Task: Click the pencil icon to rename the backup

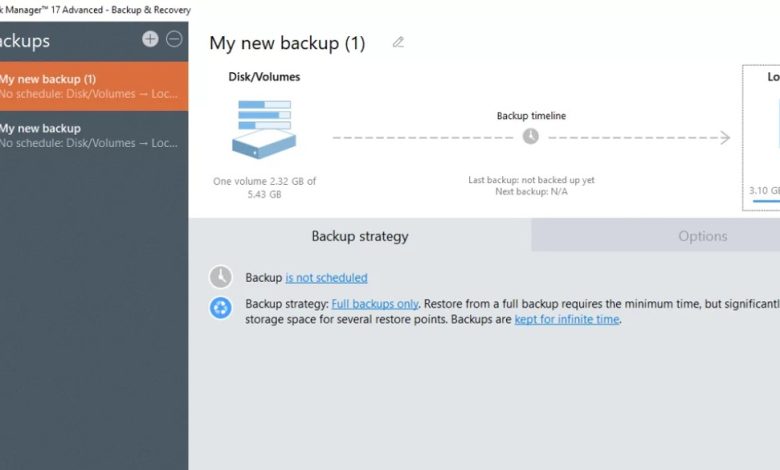Action: [x=398, y=42]
